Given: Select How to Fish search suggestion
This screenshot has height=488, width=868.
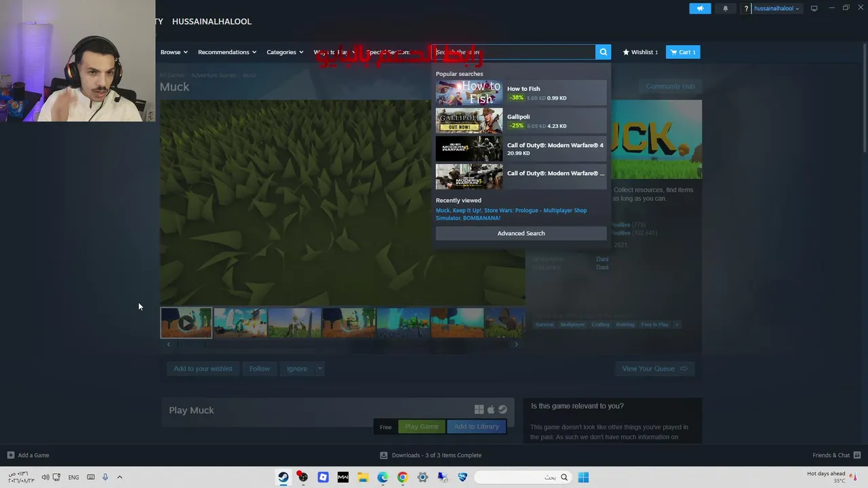Looking at the screenshot, I should 521,93.
